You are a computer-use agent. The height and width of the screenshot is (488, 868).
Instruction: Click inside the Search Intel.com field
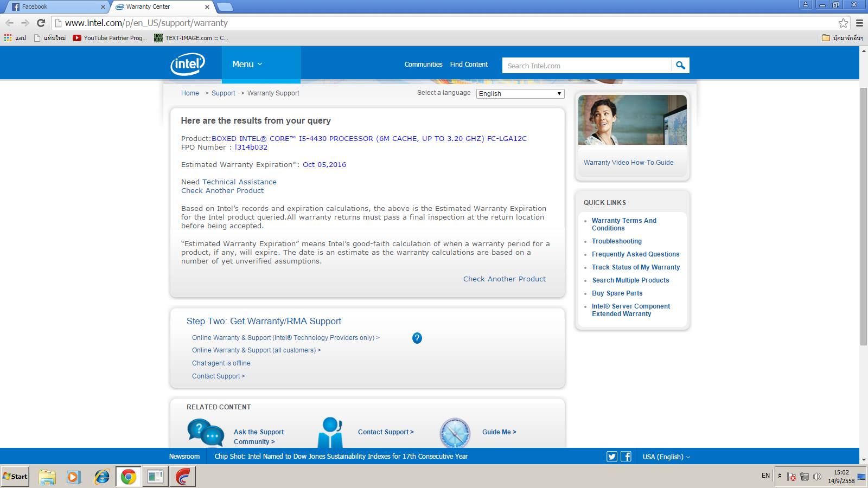[587, 66]
